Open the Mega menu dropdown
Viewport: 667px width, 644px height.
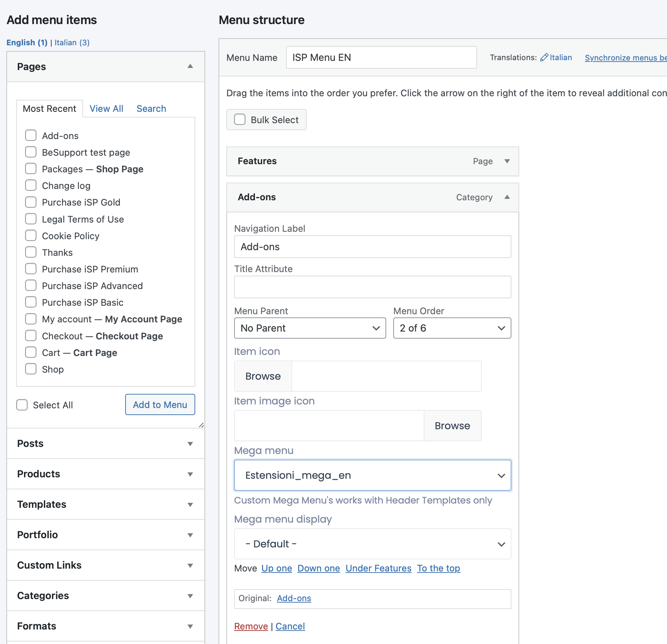373,475
